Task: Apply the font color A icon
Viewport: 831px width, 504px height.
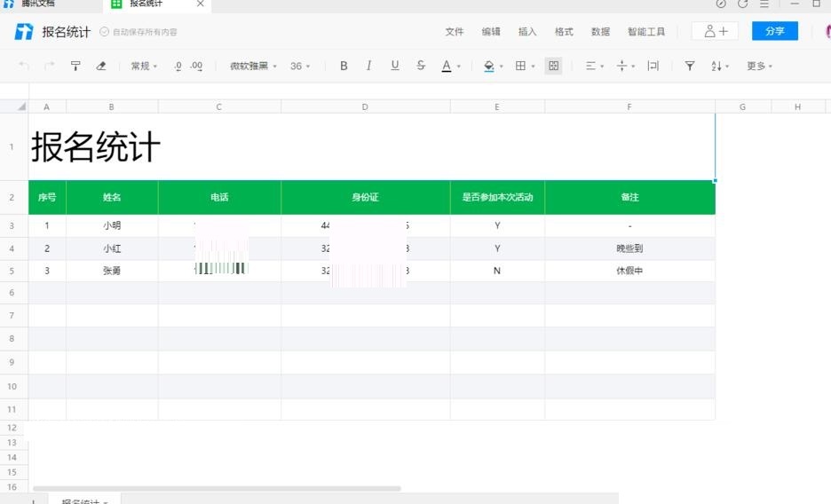Action: 447,66
